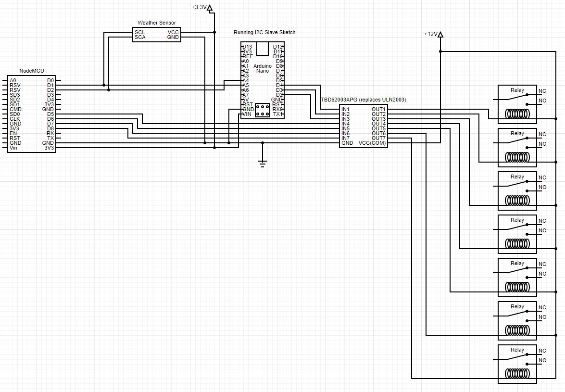Click the Arduino Nano VIN pin
565x392 pixels.
pyautogui.click(x=247, y=114)
